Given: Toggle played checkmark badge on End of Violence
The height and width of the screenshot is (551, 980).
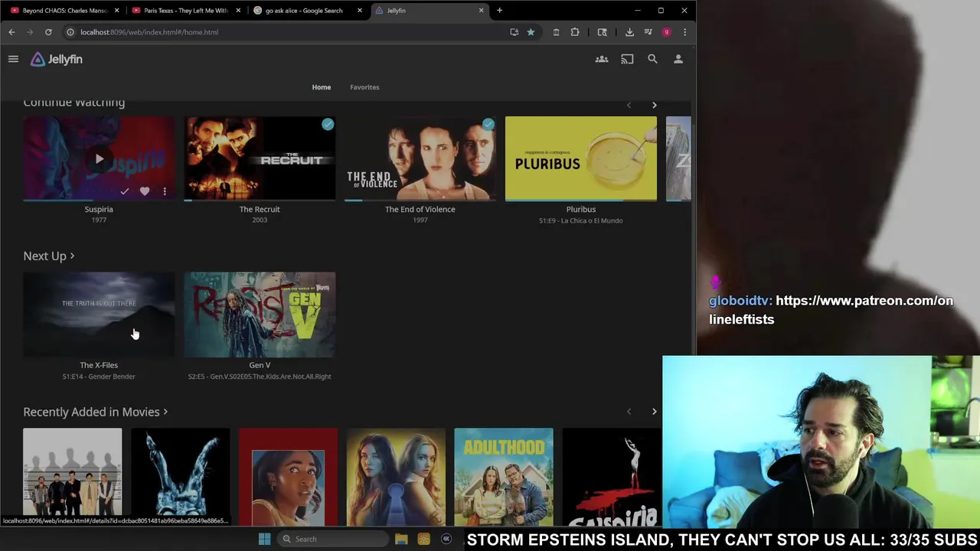Looking at the screenshot, I should click(488, 124).
